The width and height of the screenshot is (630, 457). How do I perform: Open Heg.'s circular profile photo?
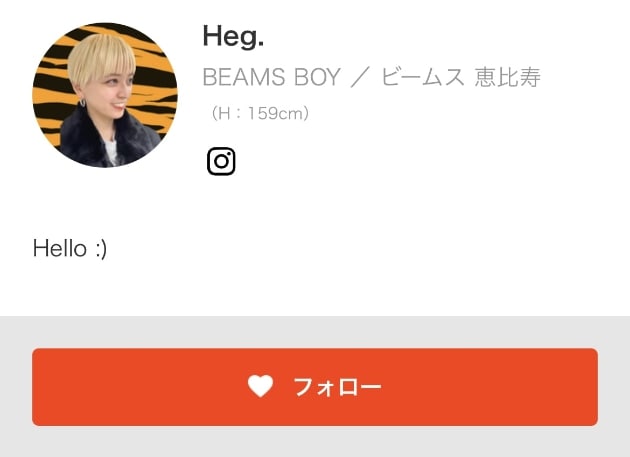(x=105, y=95)
